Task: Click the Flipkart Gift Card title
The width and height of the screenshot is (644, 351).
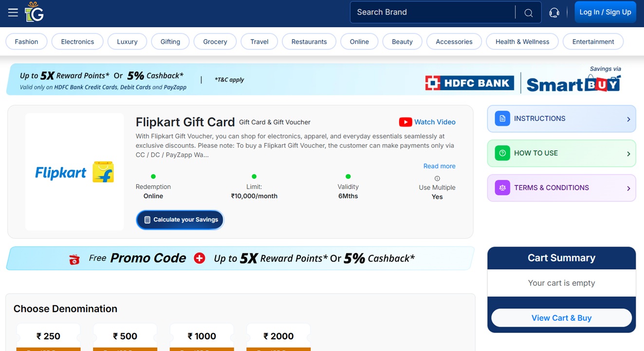Action: pyautogui.click(x=185, y=122)
